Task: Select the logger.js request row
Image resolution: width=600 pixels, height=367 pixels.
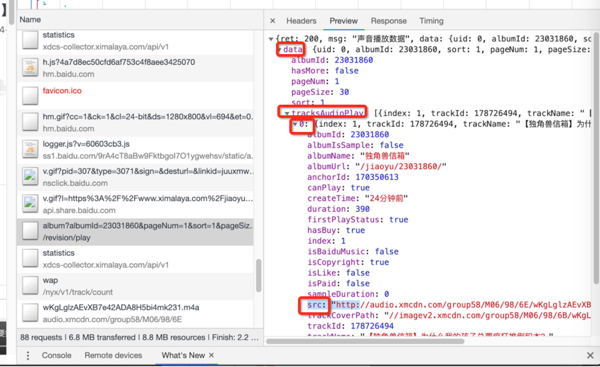Action: tap(135, 150)
